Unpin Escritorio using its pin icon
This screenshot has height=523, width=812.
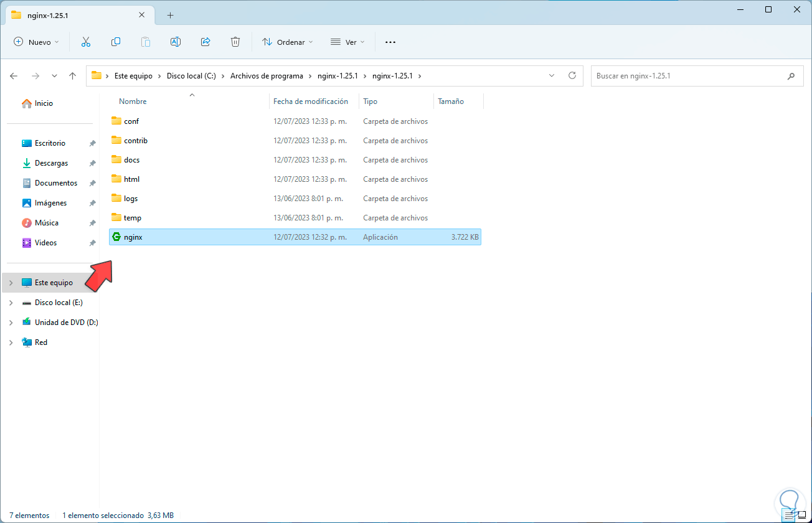[92, 143]
